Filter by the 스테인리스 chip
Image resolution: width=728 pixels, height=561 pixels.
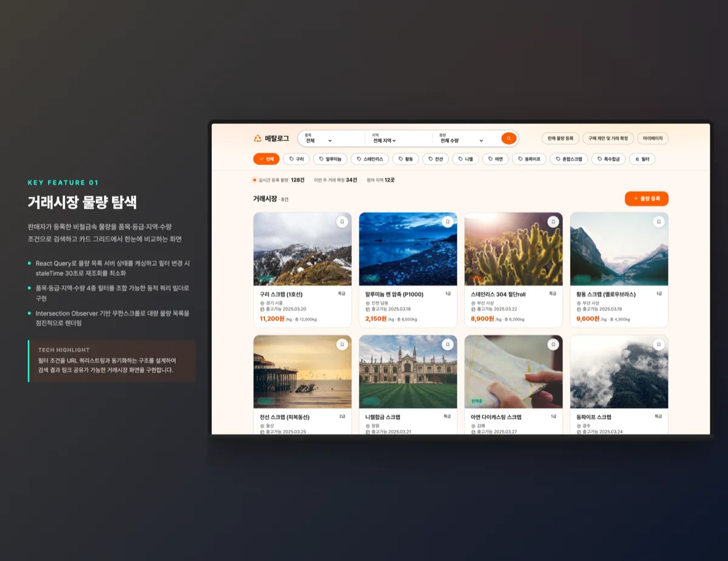point(369,159)
